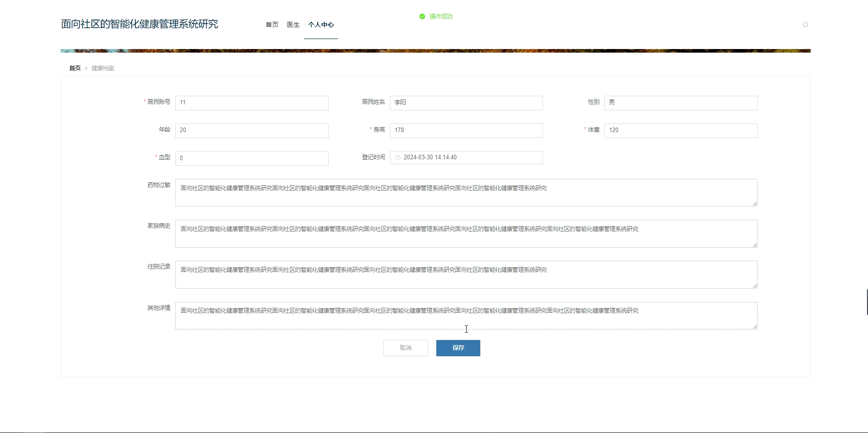This screenshot has width=868, height=433.
Task: Open the 登记时间 clock icon picker
Action: pyautogui.click(x=398, y=157)
